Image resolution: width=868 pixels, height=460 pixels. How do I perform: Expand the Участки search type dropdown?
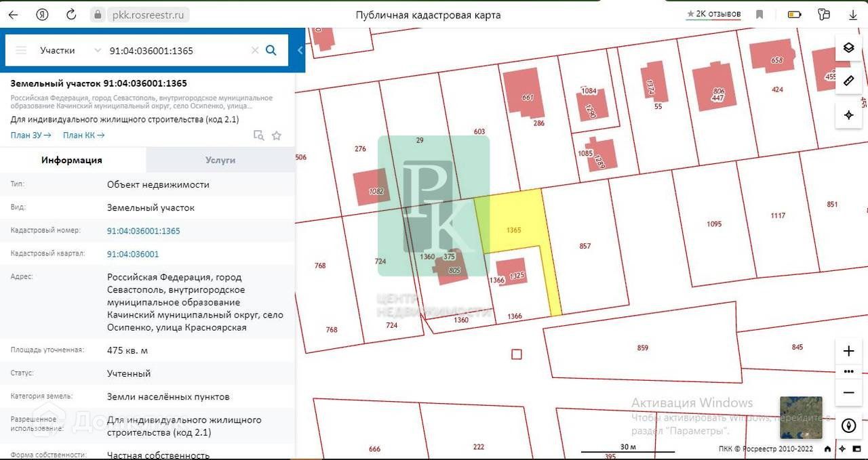(x=69, y=50)
